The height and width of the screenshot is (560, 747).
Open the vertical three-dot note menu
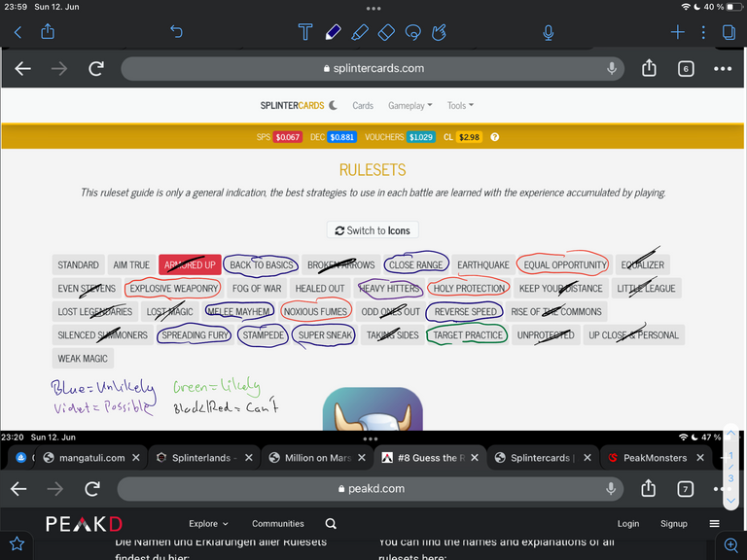click(x=703, y=32)
